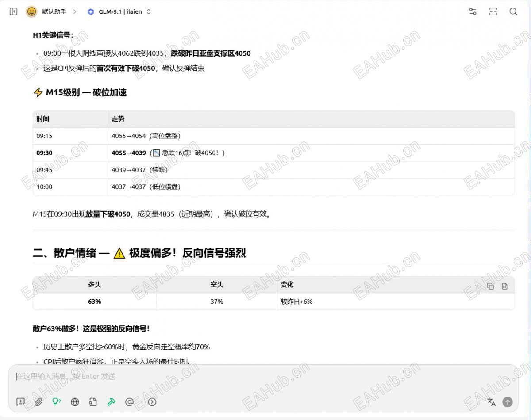Screen dimensions: 531x420
Task: Click the bold 09:30 time cell
Action: point(70,153)
